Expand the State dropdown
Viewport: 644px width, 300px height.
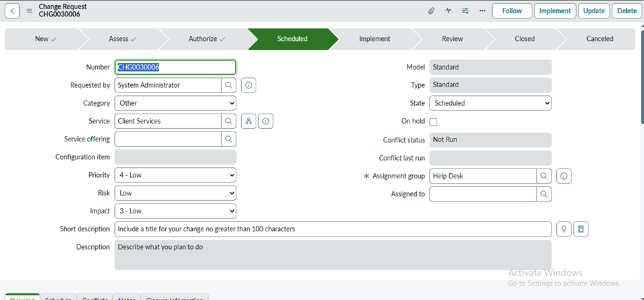point(490,103)
